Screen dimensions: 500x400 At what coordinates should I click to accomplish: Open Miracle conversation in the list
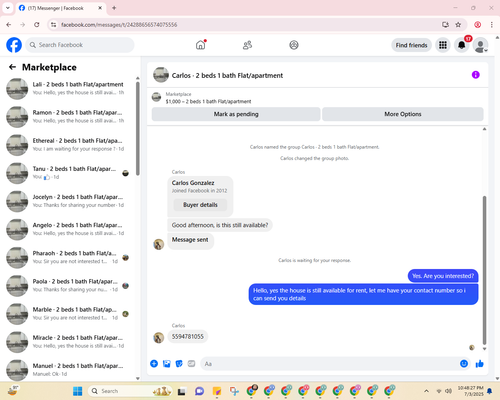(68, 342)
